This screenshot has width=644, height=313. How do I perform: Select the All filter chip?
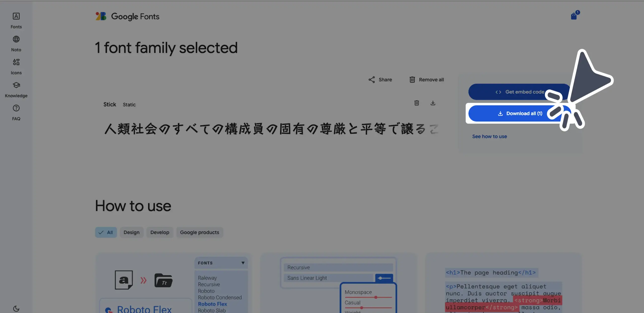tap(106, 232)
